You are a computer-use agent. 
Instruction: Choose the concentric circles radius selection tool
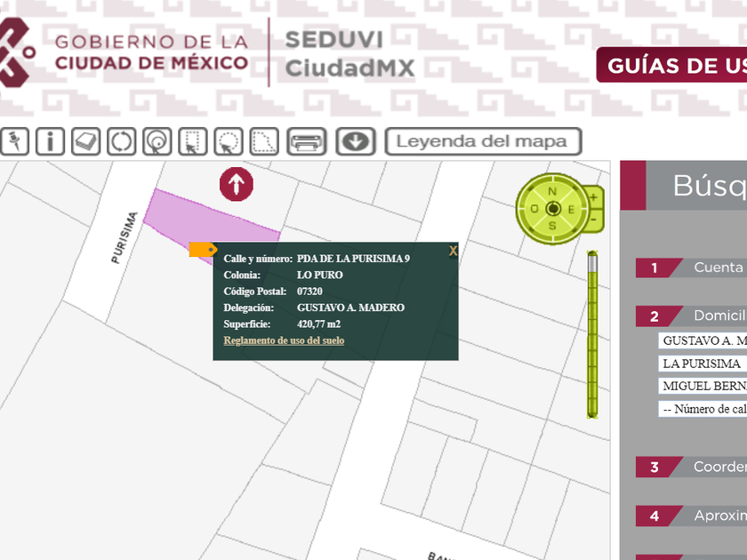click(x=157, y=141)
